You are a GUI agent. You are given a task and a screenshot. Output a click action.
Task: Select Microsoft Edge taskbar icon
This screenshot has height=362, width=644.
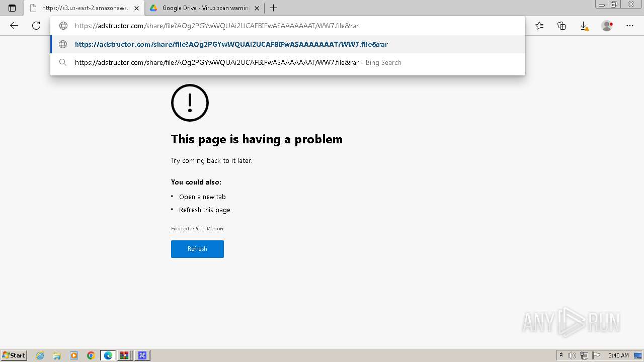click(108, 355)
